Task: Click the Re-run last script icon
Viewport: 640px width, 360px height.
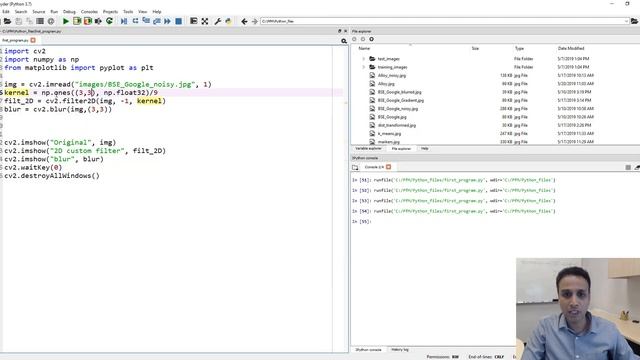Action: point(109,21)
